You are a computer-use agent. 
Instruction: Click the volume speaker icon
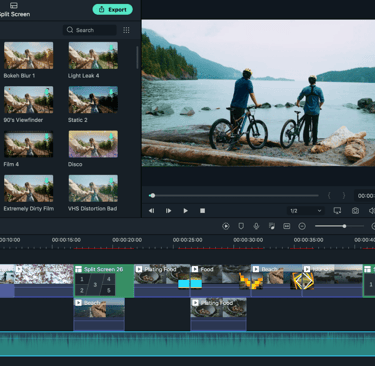[x=372, y=211]
